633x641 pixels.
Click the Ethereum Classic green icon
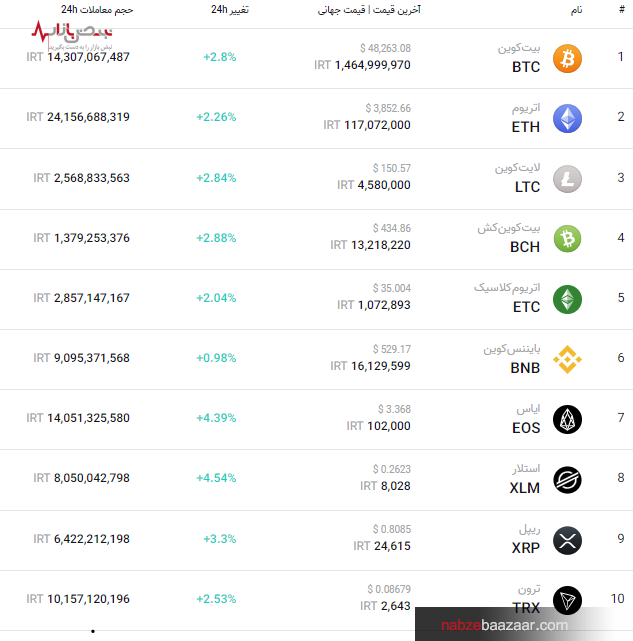point(567,299)
